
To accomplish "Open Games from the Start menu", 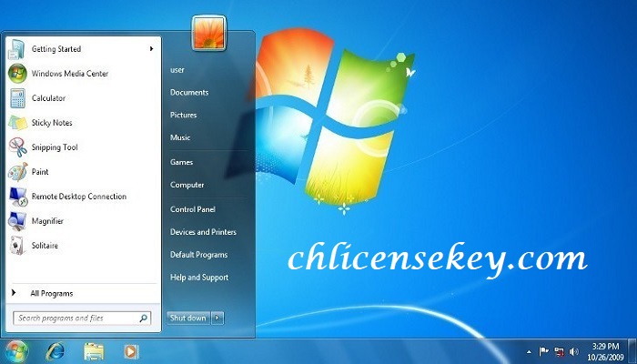I will tap(181, 162).
